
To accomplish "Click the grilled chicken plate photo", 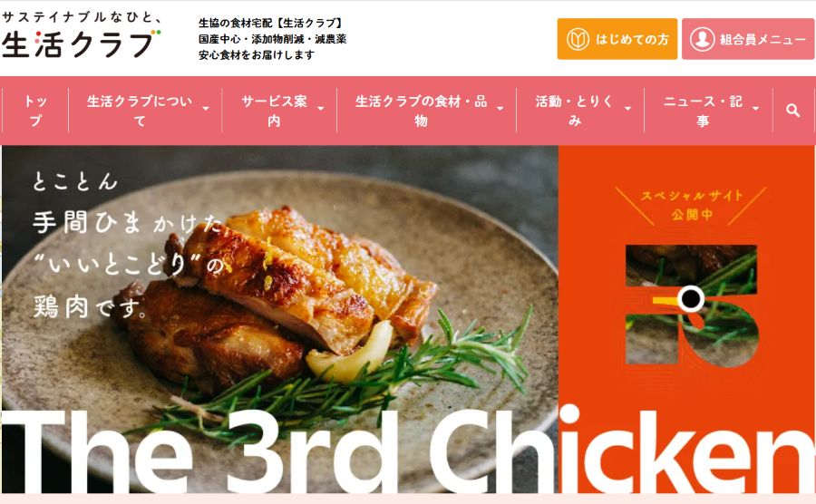I will pos(280,318).
